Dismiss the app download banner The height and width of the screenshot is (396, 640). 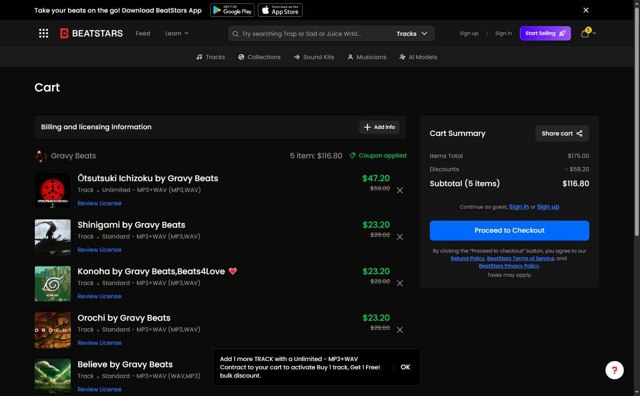586,10
